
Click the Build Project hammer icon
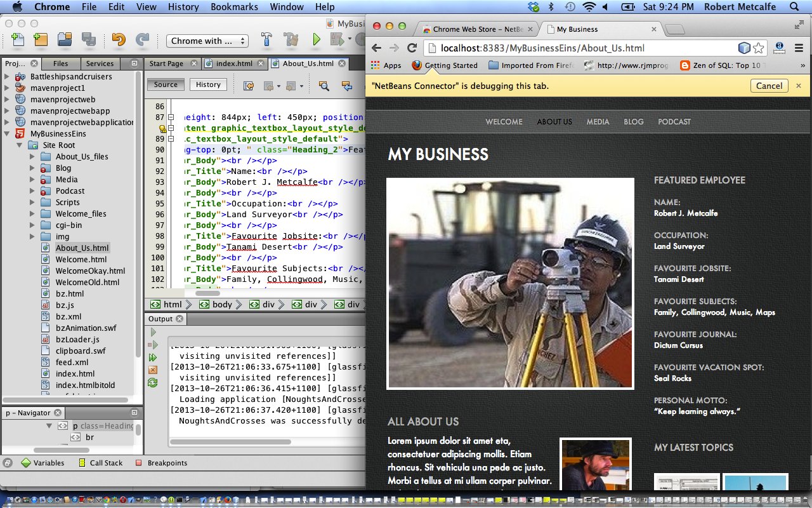coord(267,40)
